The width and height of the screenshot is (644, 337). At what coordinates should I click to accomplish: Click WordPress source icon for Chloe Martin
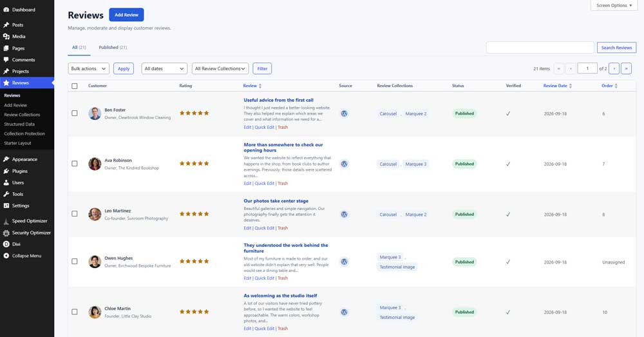344,312
